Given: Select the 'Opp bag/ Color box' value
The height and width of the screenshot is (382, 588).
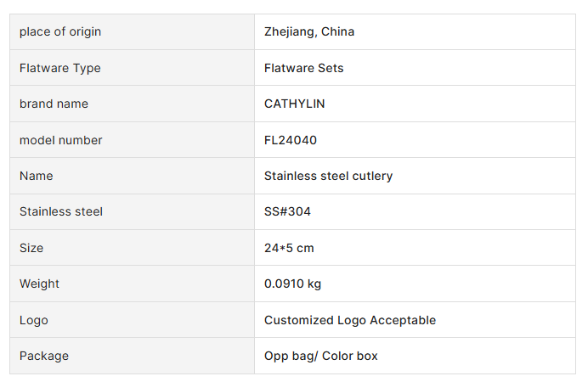Looking at the screenshot, I should click(321, 356).
